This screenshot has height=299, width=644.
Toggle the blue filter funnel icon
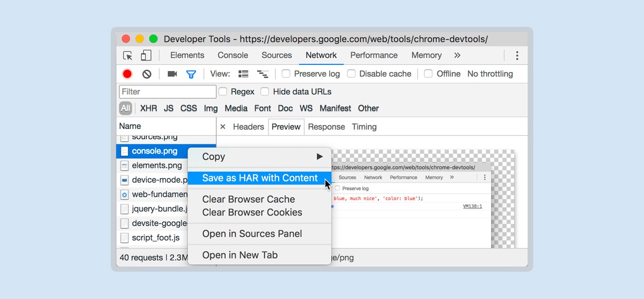click(x=191, y=74)
